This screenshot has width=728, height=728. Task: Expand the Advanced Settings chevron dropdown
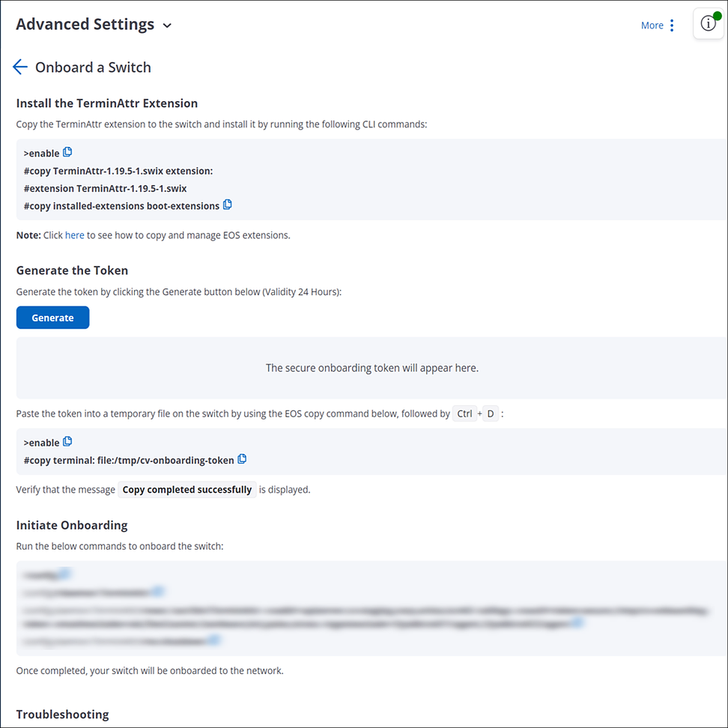point(167,25)
